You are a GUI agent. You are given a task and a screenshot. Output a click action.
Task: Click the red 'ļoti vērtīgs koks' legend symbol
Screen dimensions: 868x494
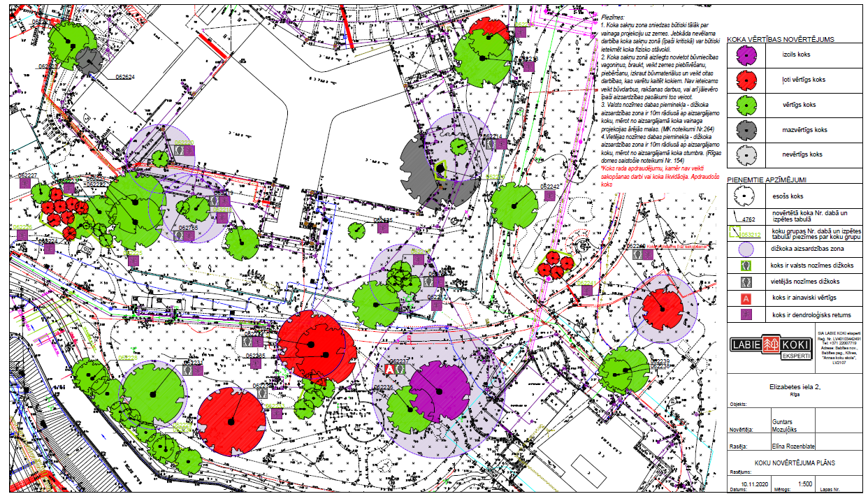pos(746,80)
